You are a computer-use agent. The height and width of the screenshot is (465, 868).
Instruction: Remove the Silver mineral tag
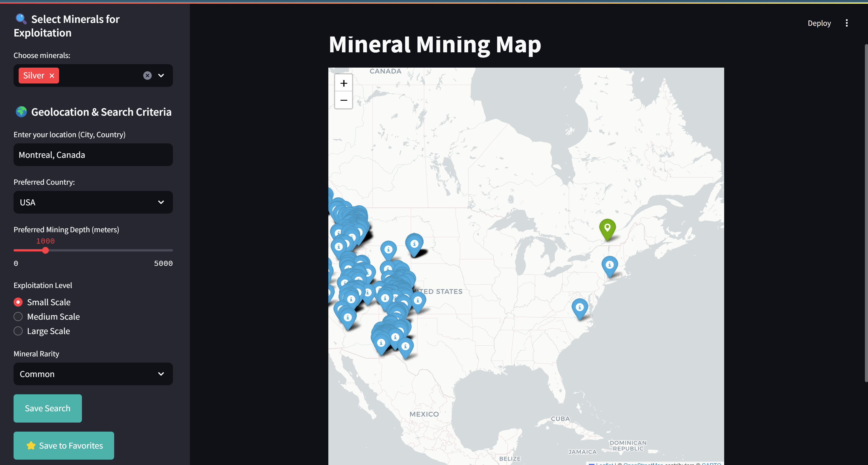coord(52,76)
